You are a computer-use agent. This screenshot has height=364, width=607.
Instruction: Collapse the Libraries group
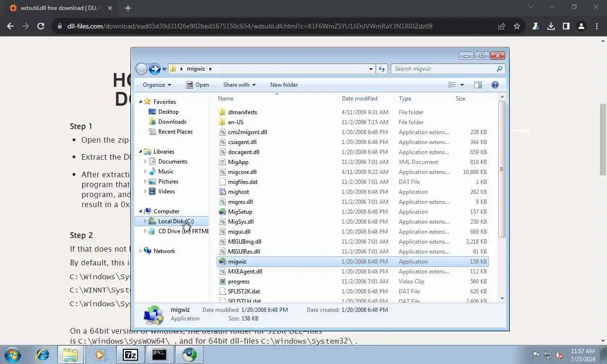tap(140, 152)
